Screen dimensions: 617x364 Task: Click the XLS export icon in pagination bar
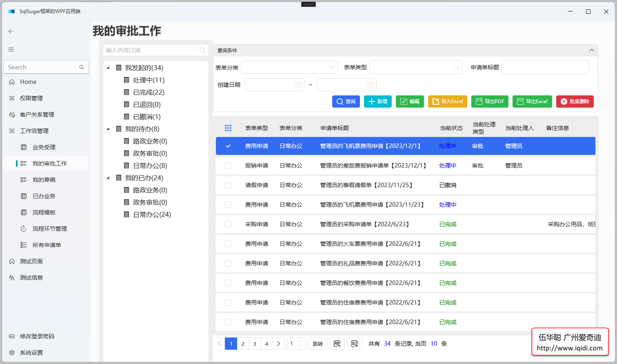[354, 344]
